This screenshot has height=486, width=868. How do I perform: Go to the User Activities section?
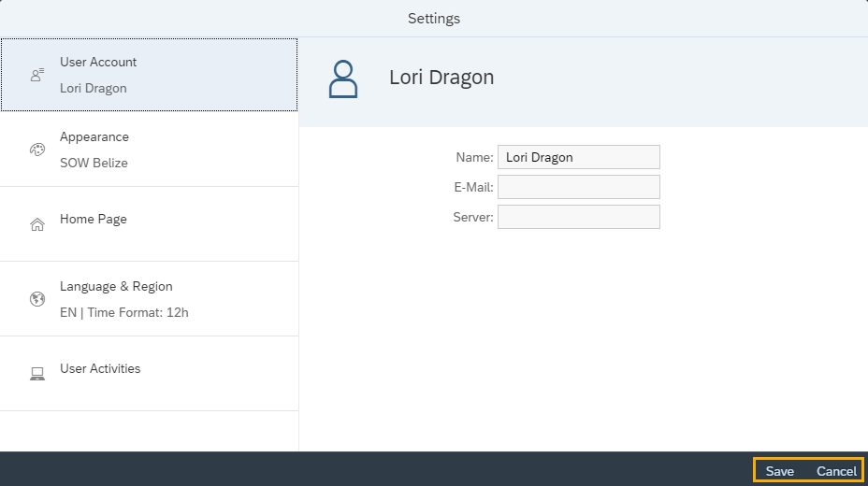(150, 374)
